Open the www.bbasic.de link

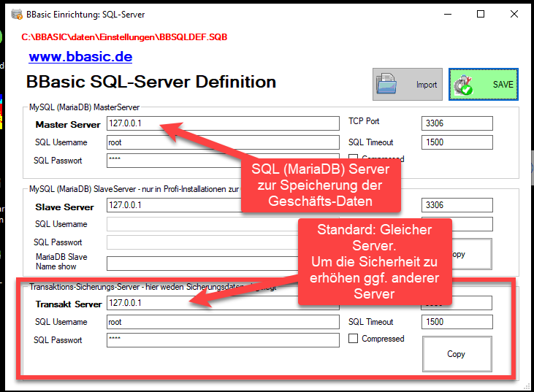click(x=80, y=56)
